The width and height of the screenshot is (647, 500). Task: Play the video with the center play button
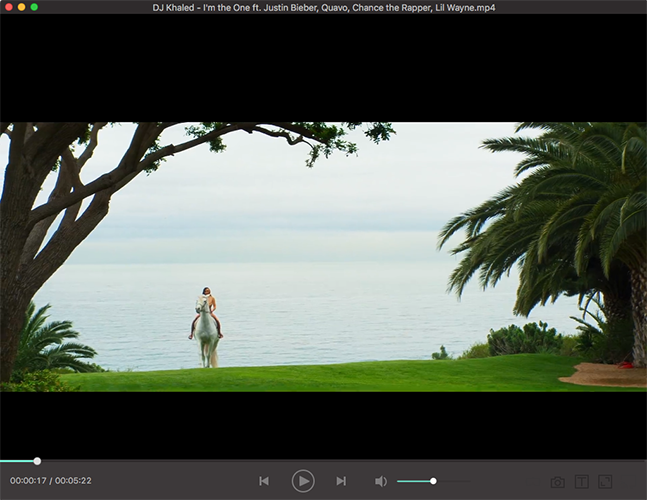coord(302,481)
